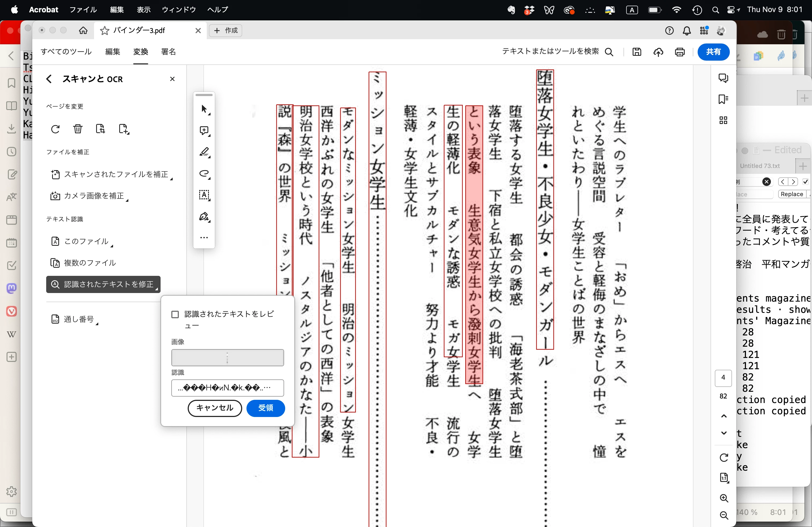Select the text box tool
Screen dimensions: 812x527
[204, 195]
